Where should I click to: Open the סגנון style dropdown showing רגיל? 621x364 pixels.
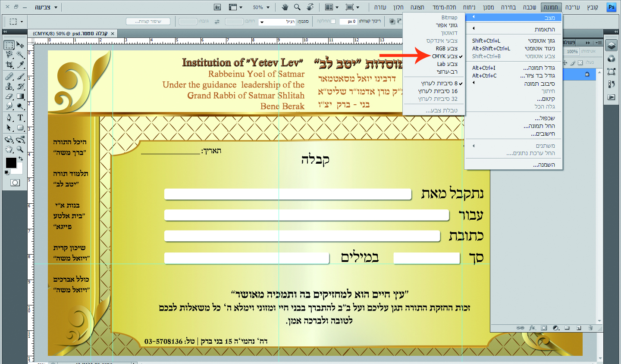click(x=277, y=22)
